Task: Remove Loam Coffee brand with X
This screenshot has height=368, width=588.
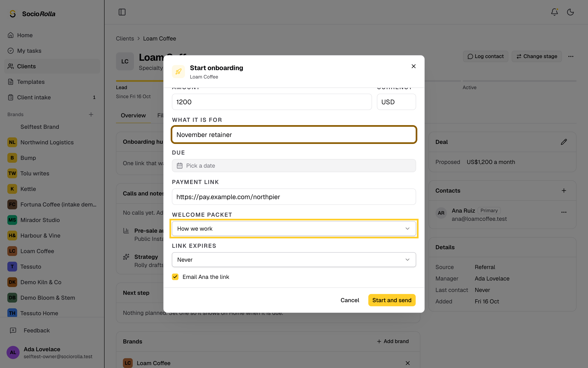Action: pos(408,363)
